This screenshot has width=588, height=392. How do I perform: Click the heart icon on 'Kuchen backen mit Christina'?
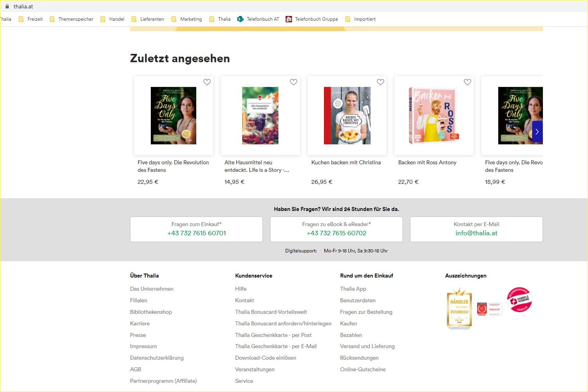point(380,82)
